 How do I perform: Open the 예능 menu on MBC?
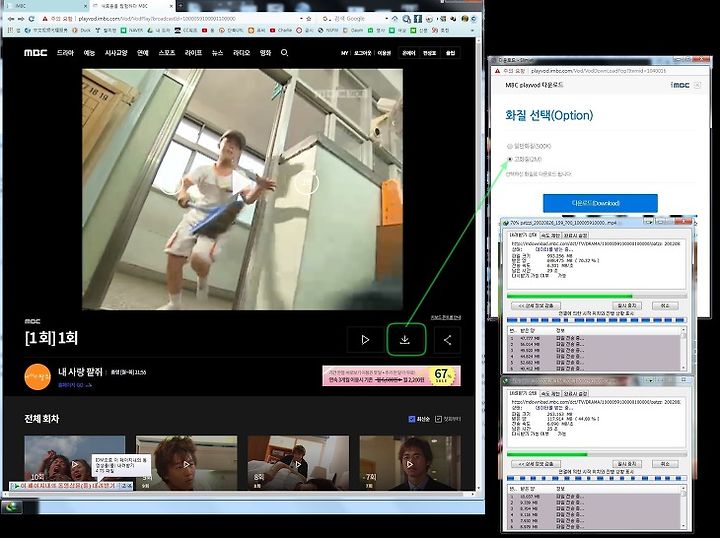89,53
